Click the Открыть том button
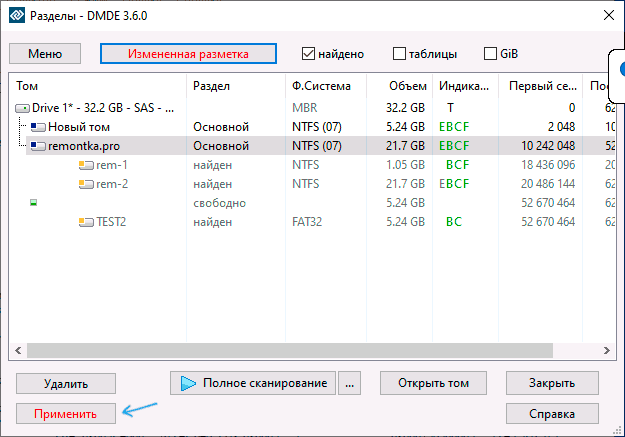The image size is (625, 437). 433,383
